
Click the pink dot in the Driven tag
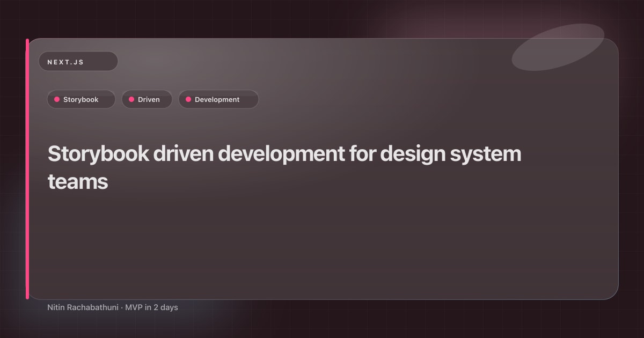point(131,99)
